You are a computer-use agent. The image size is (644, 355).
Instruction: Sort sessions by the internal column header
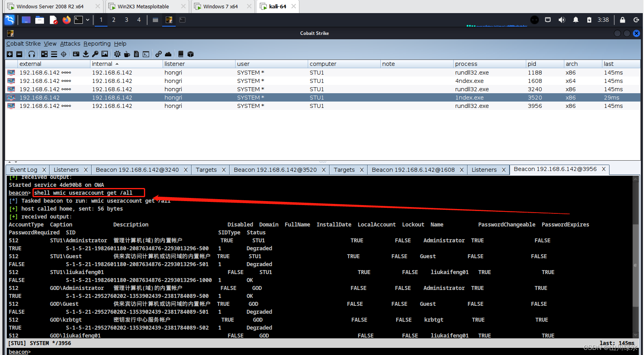pos(126,64)
